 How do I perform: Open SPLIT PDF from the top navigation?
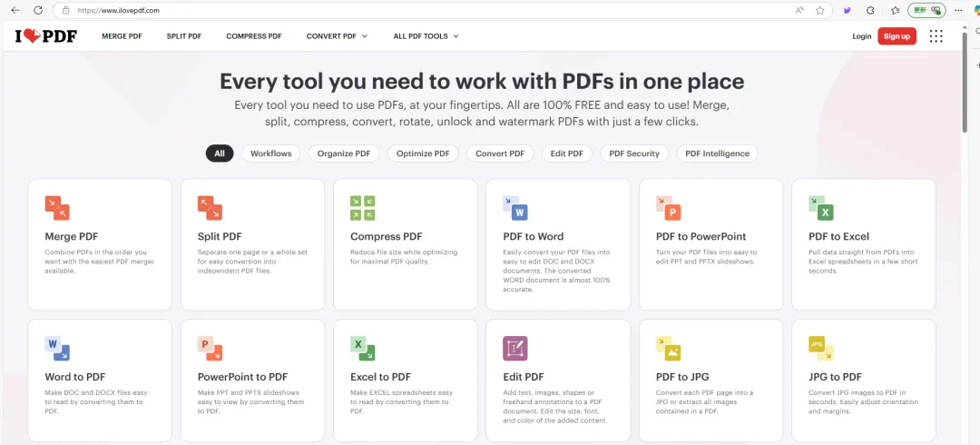point(183,36)
